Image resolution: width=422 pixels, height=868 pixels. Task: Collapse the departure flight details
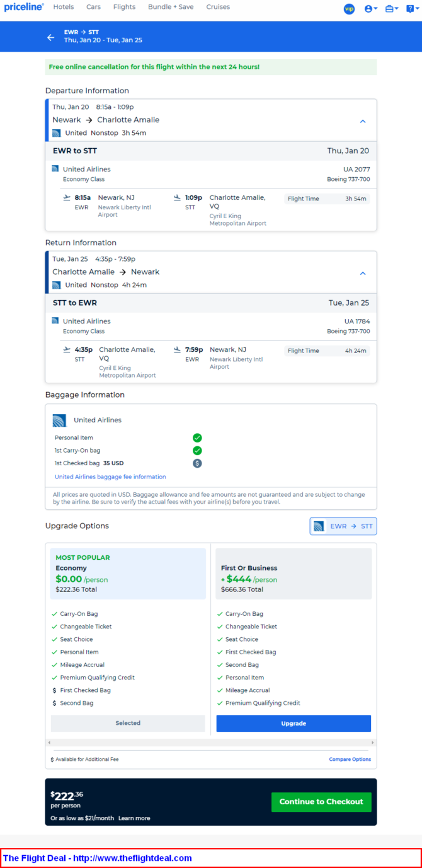363,121
